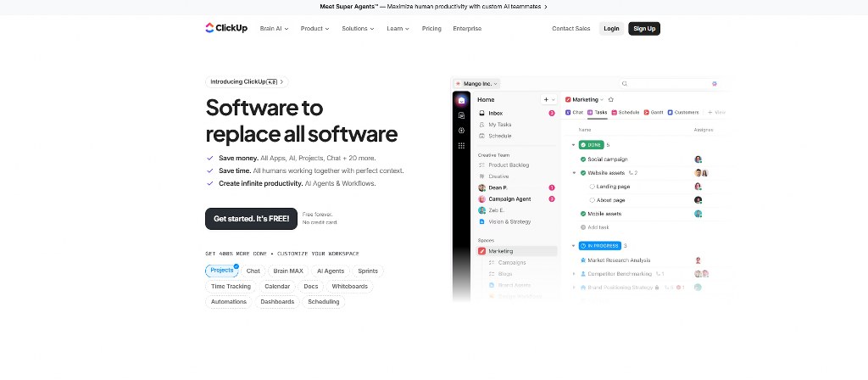
Task: Open the Contact Sales link
Action: [570, 29]
